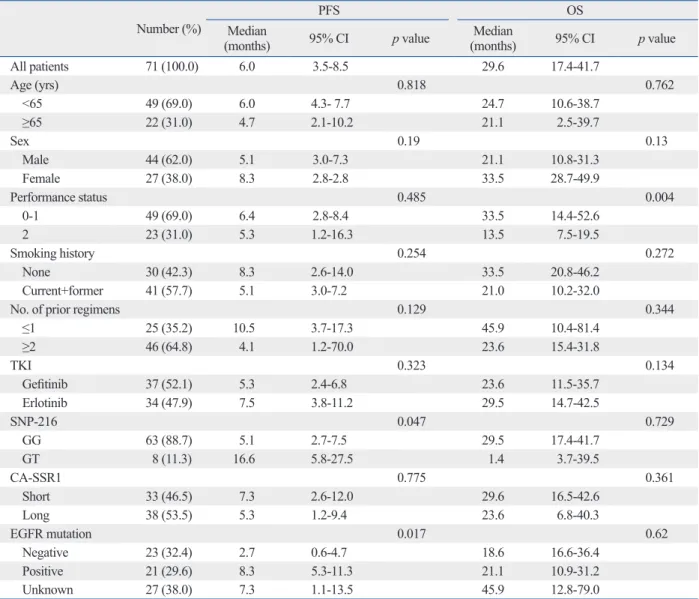Click the 'Unknown' row label
Screen dimensions: 699x599
(47, 590)
